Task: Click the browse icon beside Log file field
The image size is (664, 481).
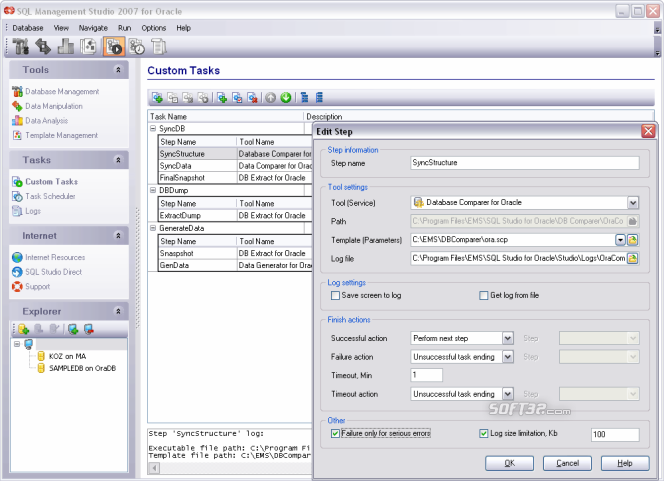Action: 632,258
